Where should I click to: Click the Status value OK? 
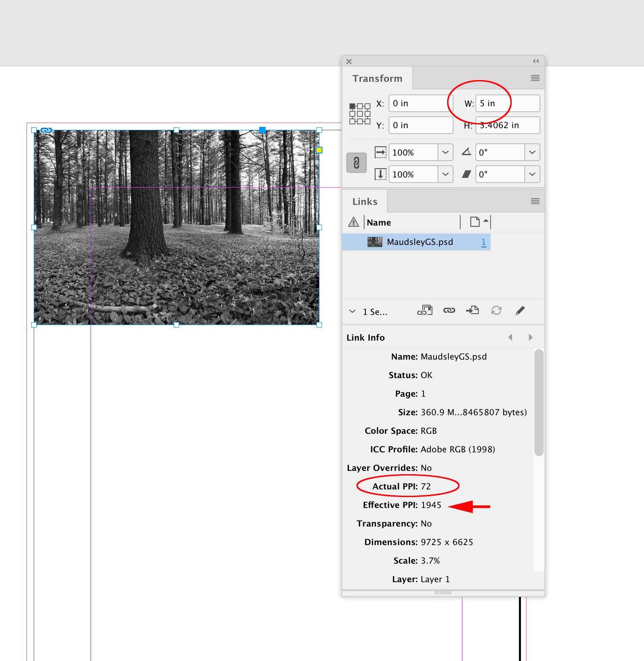(427, 375)
